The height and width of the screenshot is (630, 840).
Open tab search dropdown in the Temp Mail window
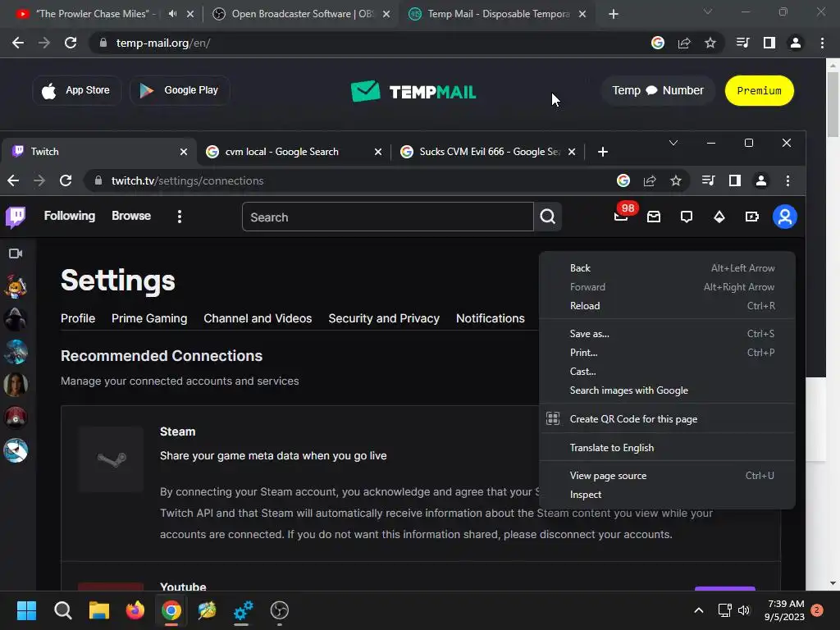point(708,11)
